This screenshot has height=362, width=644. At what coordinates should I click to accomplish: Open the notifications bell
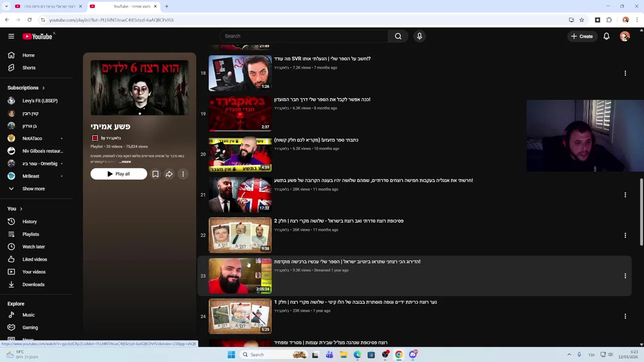606,36
